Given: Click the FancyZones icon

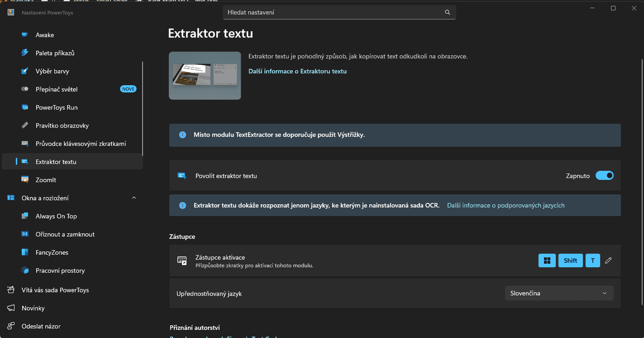Looking at the screenshot, I should pos(25,252).
